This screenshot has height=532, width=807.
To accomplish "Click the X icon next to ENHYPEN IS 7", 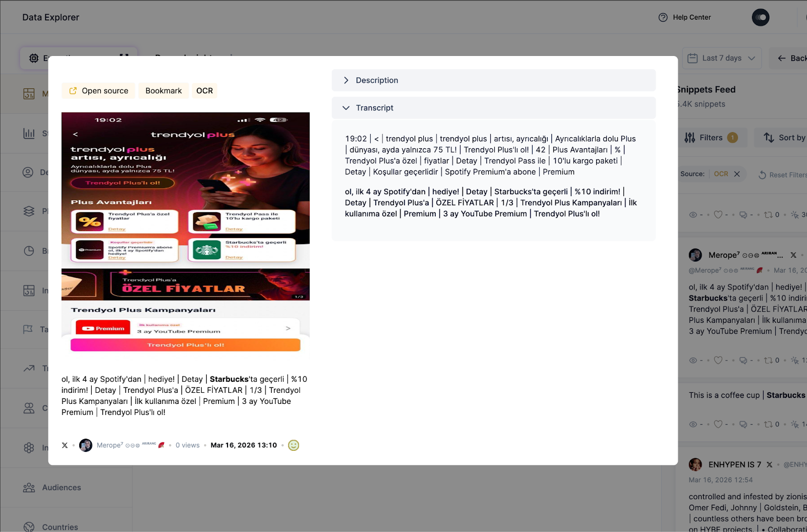I will (x=769, y=464).
